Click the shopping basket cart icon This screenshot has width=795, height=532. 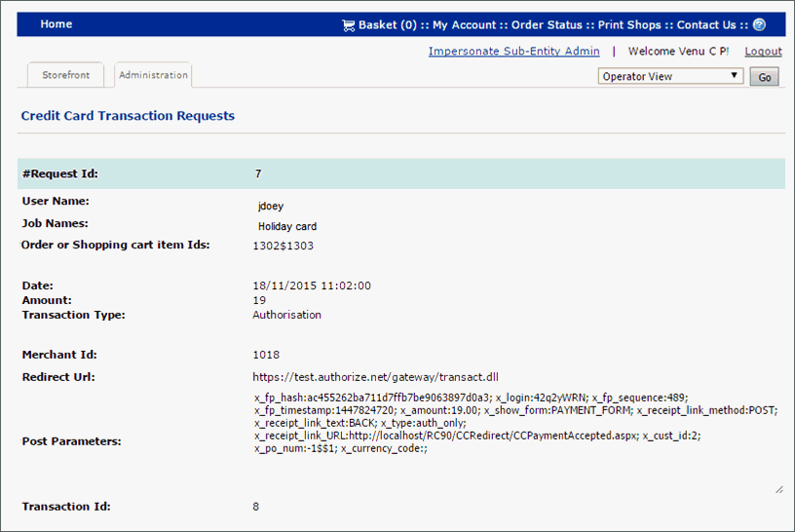pyautogui.click(x=348, y=25)
